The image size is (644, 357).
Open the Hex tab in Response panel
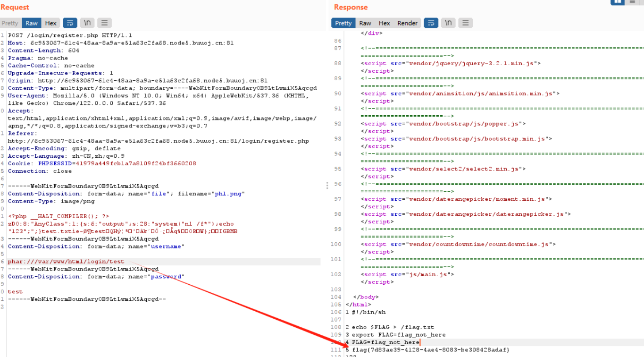[385, 23]
